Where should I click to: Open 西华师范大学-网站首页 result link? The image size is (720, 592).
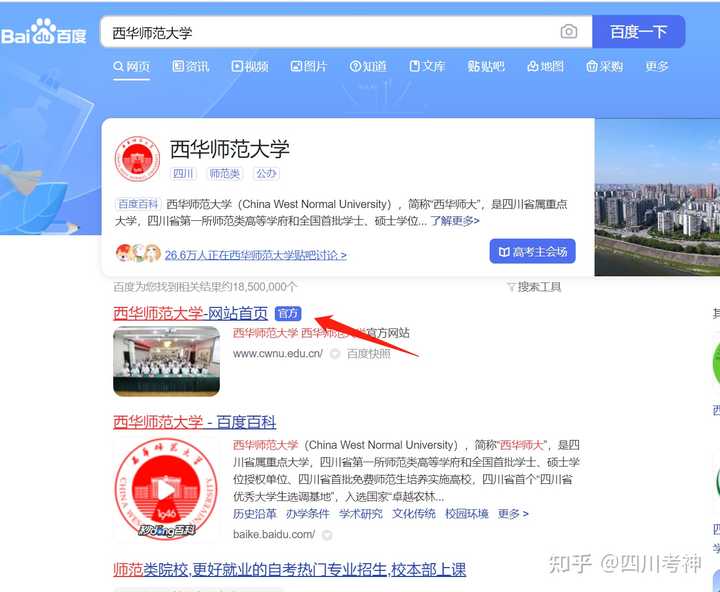[x=191, y=313]
